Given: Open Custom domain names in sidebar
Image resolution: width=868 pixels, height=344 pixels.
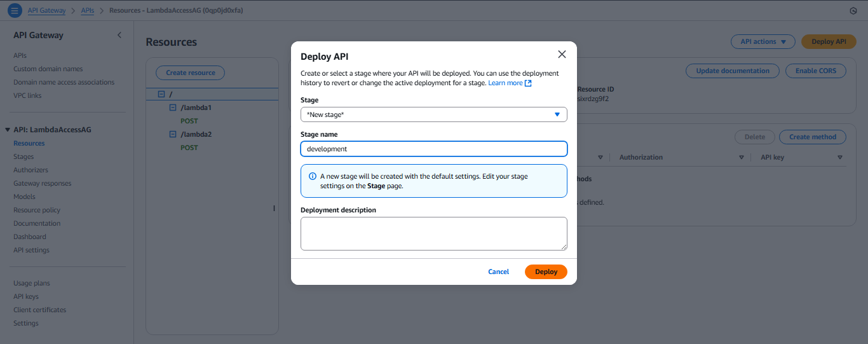Looking at the screenshot, I should tap(48, 69).
